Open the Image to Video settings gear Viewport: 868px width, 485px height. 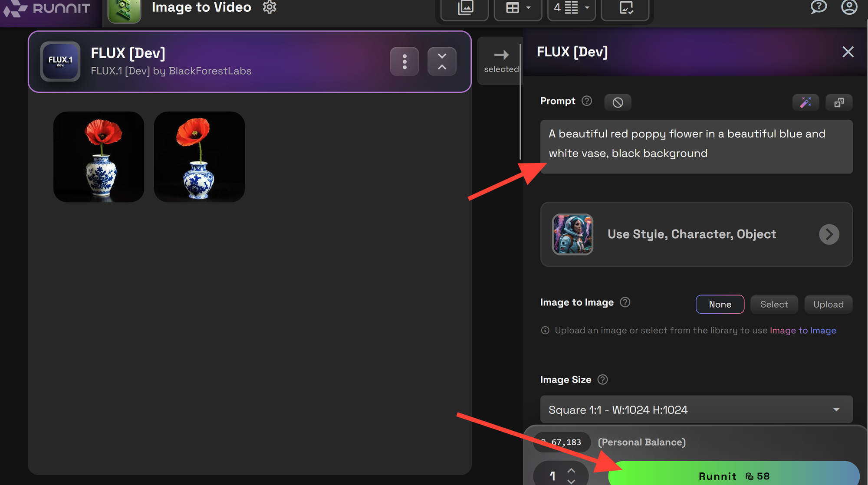(270, 7)
